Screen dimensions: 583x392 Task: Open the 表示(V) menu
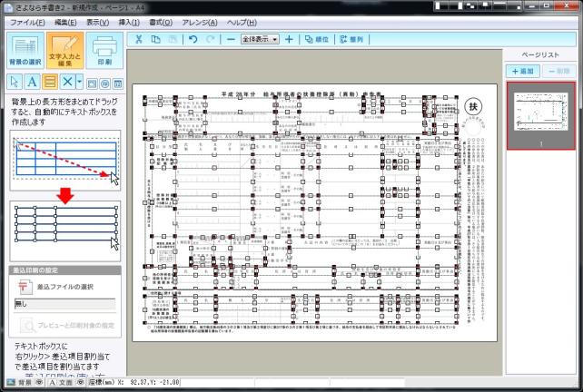pos(98,23)
